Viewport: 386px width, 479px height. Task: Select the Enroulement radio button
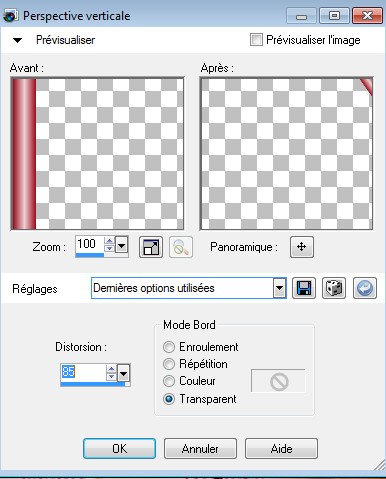pyautogui.click(x=169, y=347)
